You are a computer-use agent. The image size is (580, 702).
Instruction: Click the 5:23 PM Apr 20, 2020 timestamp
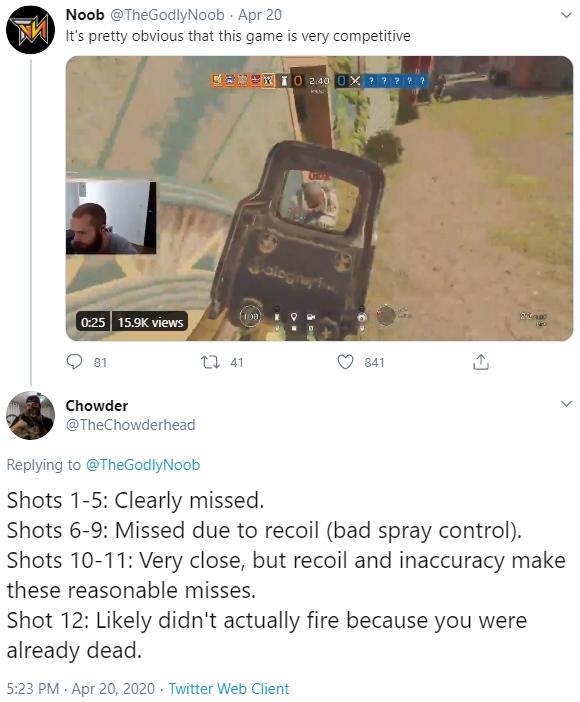(81, 689)
